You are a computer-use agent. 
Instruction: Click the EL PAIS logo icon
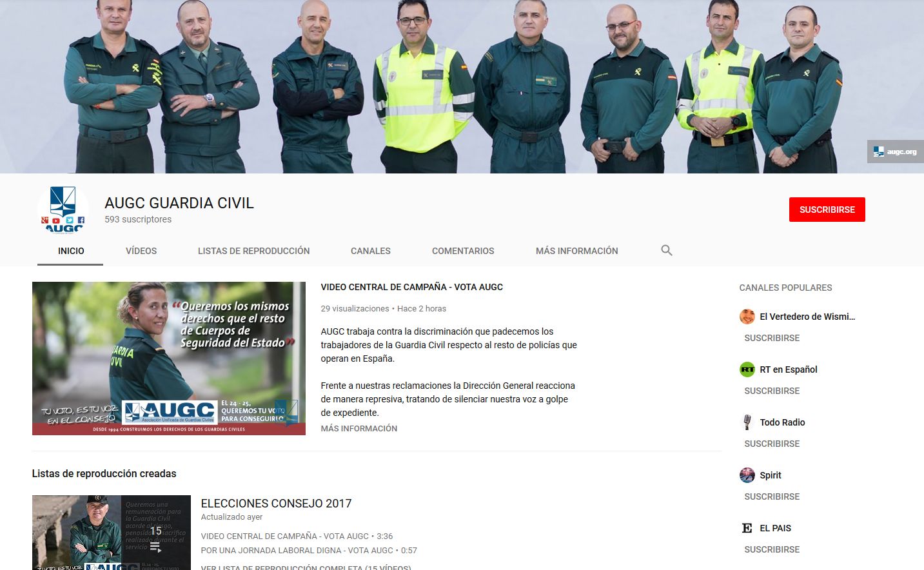[747, 527]
